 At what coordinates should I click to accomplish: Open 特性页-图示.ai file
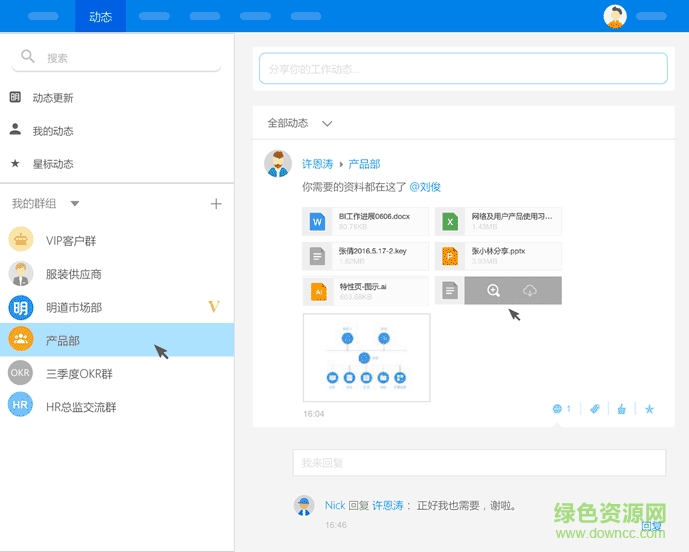(365, 291)
